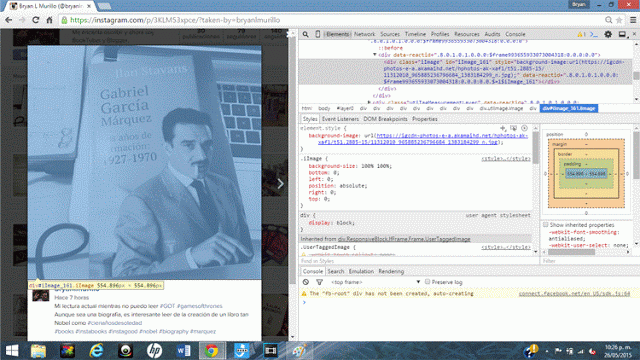Switch to the Audits tab
The image size is (640, 360).
point(492,34)
